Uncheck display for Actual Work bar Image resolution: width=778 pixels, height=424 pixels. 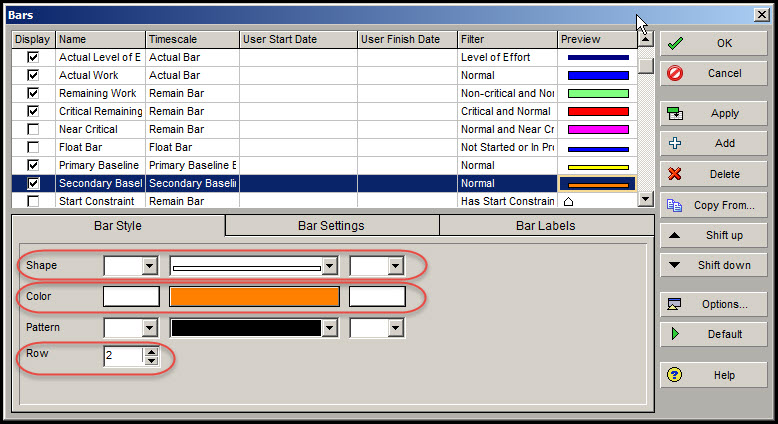[34, 76]
